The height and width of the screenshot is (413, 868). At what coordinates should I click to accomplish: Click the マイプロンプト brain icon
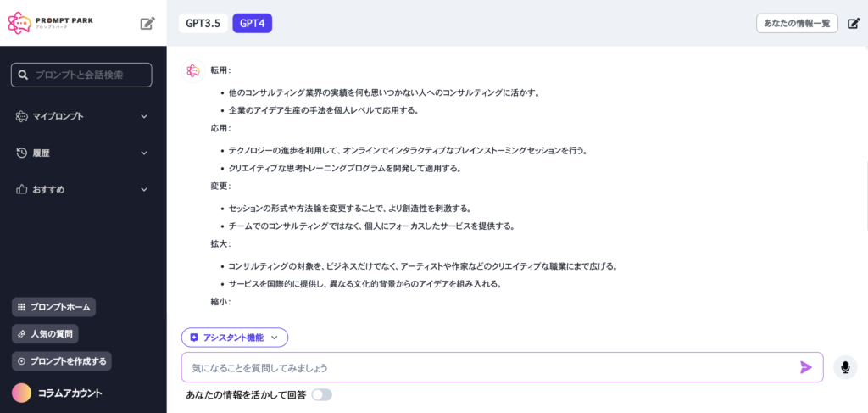(x=21, y=116)
